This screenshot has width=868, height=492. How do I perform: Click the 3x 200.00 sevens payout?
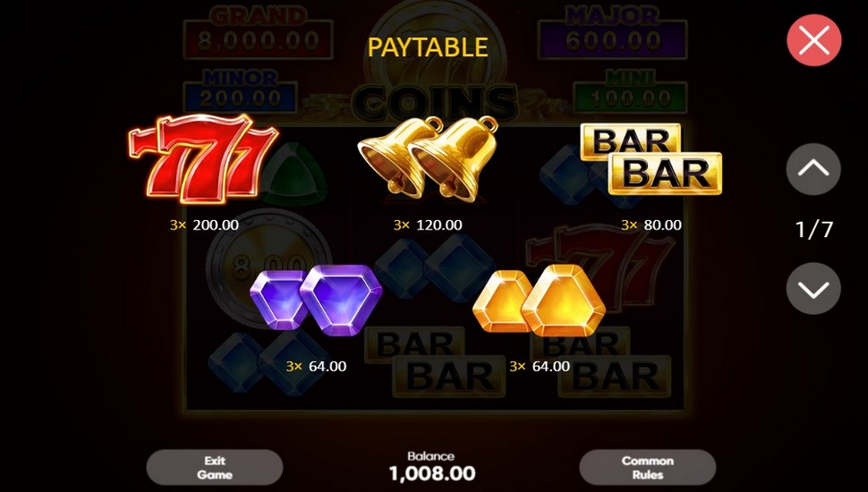(204, 225)
